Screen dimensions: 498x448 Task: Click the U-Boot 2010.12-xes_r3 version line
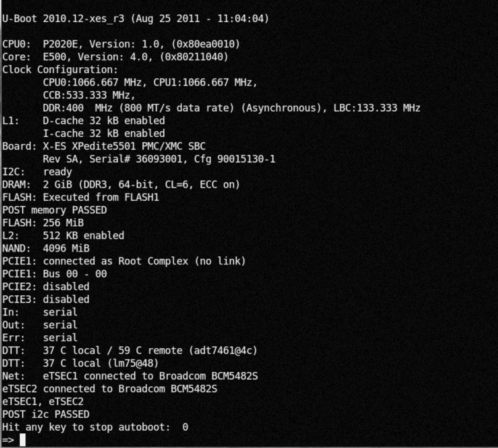tap(136, 18)
